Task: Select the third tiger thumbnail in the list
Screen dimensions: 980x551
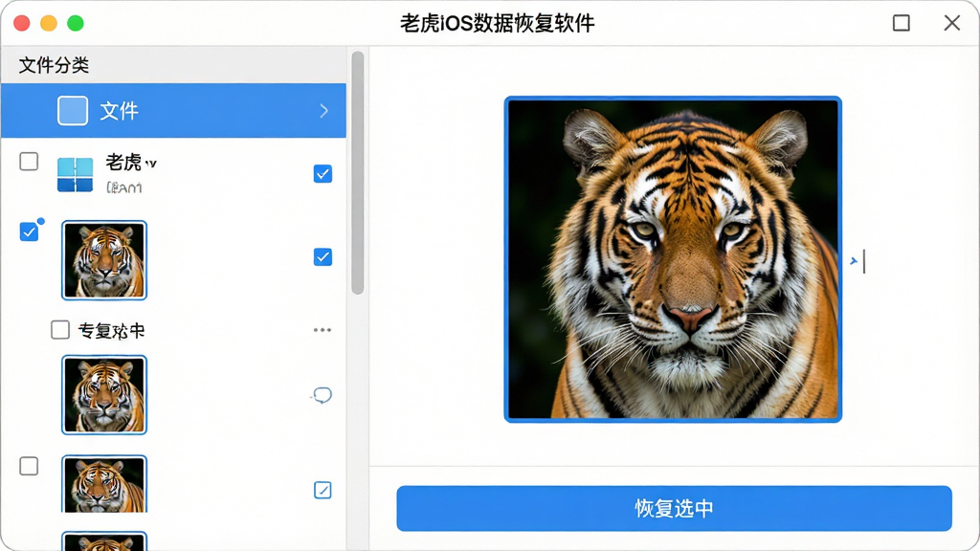Action: 104,484
